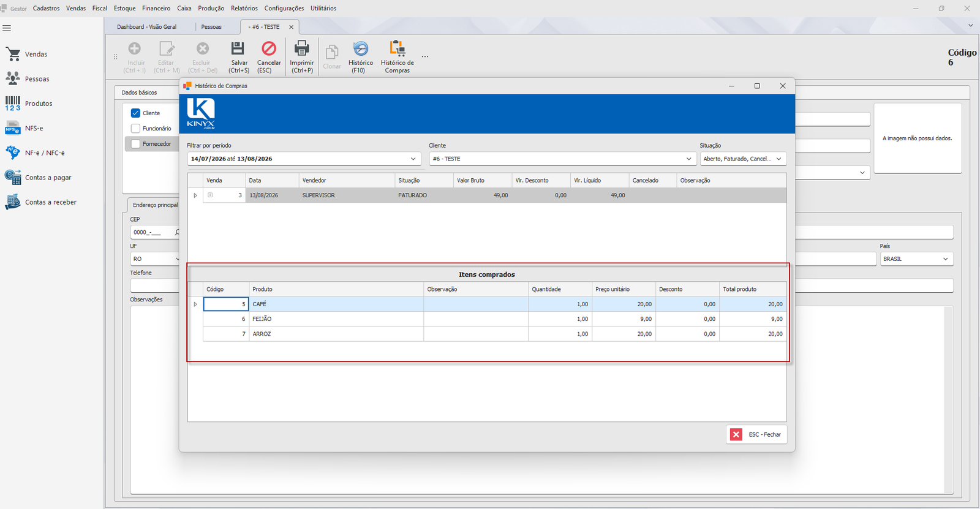
Task: Select the ARROZ product row
Action: pyautogui.click(x=494, y=334)
